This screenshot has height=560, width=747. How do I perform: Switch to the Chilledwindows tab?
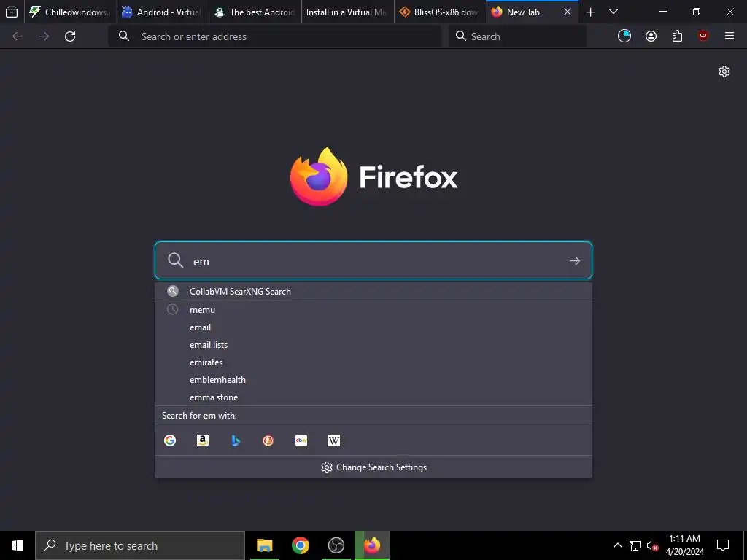tap(69, 12)
